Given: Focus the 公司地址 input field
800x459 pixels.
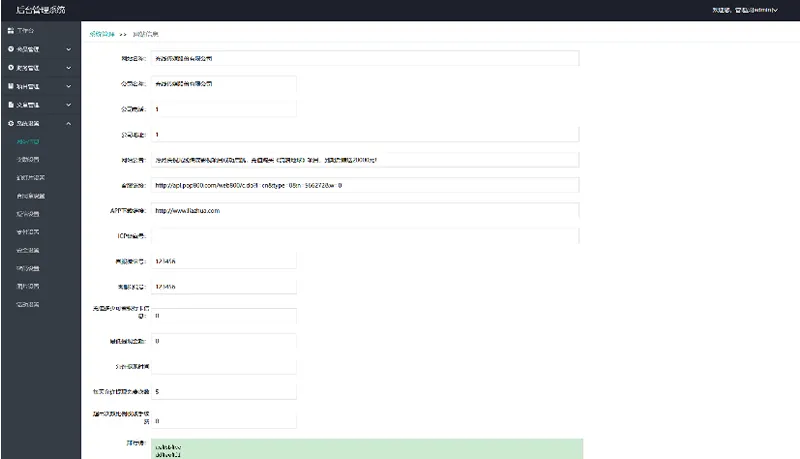Looking at the screenshot, I should (365, 135).
